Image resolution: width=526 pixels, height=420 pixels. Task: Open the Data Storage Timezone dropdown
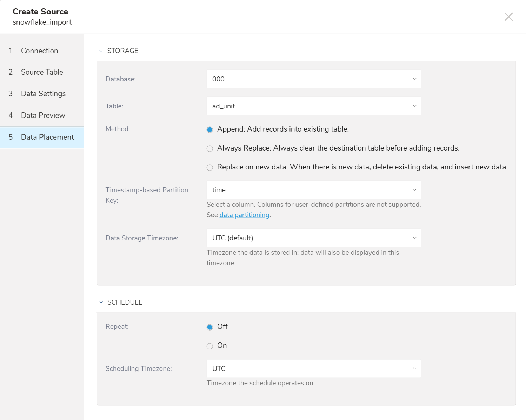tap(313, 238)
